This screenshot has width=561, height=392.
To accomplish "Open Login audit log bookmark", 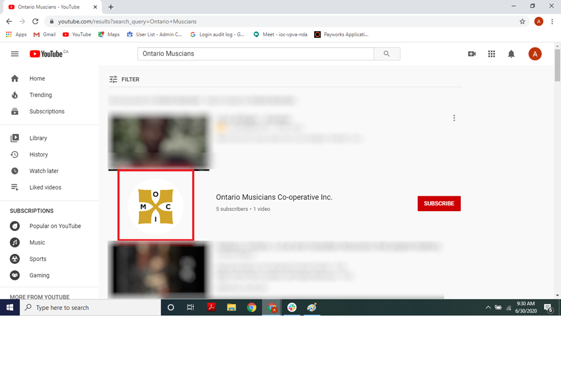I will 217,35.
